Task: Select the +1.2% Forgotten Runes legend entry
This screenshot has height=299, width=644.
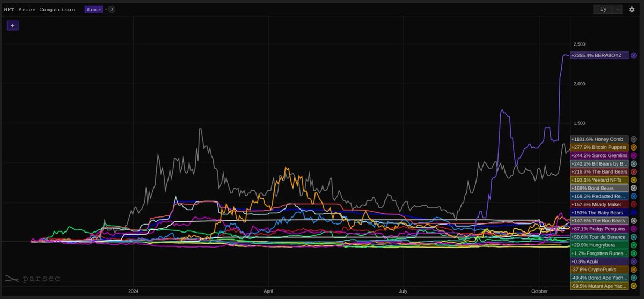Action: (599, 253)
